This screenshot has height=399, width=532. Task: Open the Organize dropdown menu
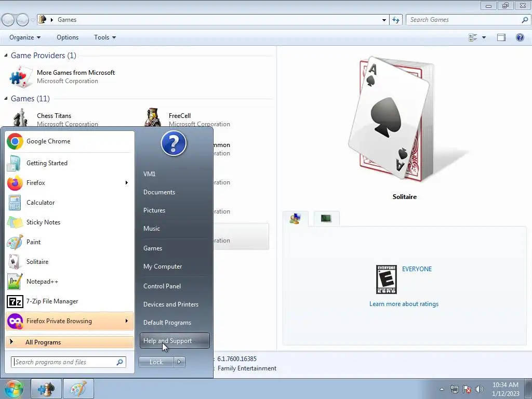[25, 37]
